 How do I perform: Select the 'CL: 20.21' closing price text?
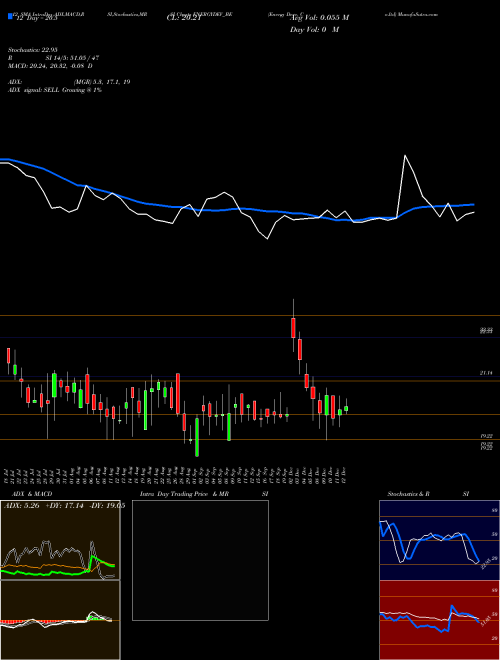(182, 18)
